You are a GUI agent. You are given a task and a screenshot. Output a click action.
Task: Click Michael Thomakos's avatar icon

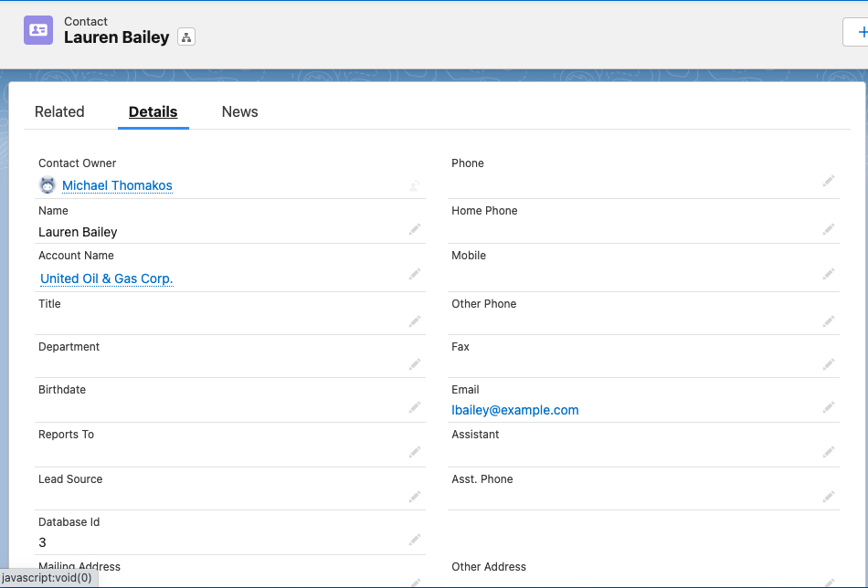pyautogui.click(x=47, y=185)
